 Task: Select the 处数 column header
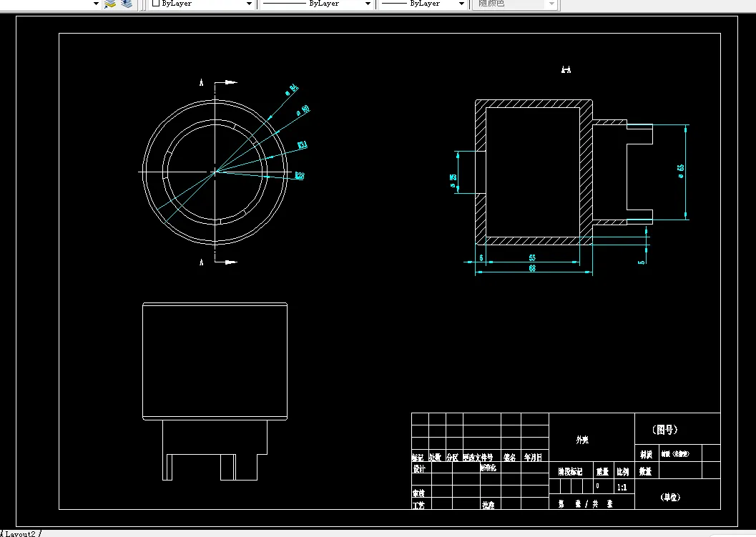pyautogui.click(x=436, y=457)
